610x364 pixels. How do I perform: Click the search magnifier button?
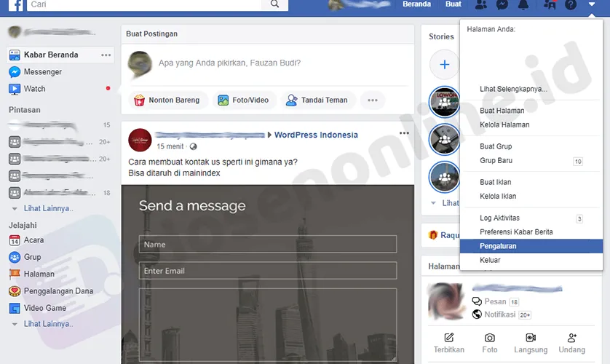[274, 4]
